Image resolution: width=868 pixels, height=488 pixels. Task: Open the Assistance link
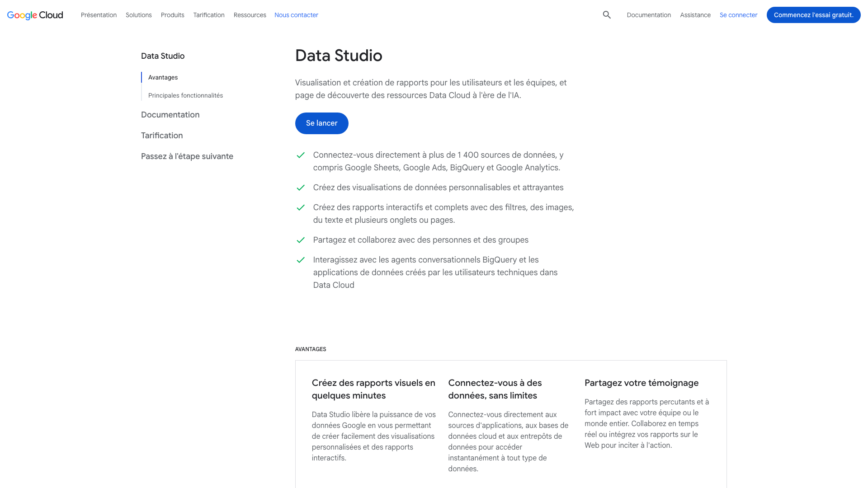695,15
